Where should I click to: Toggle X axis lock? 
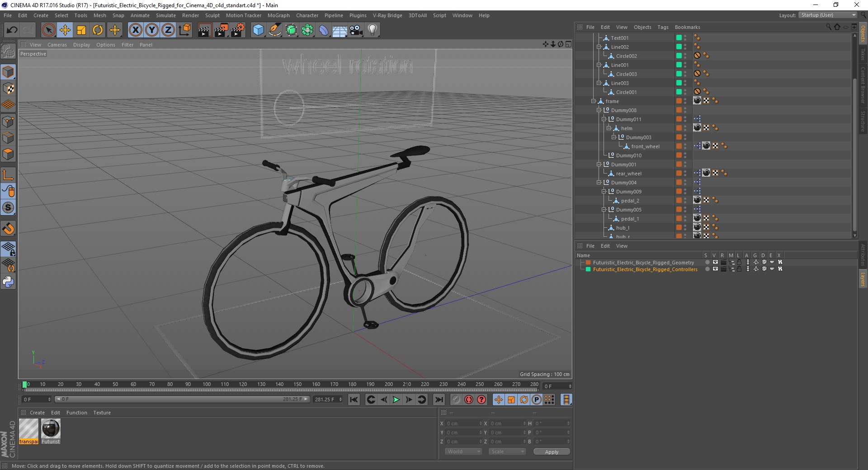coord(135,30)
